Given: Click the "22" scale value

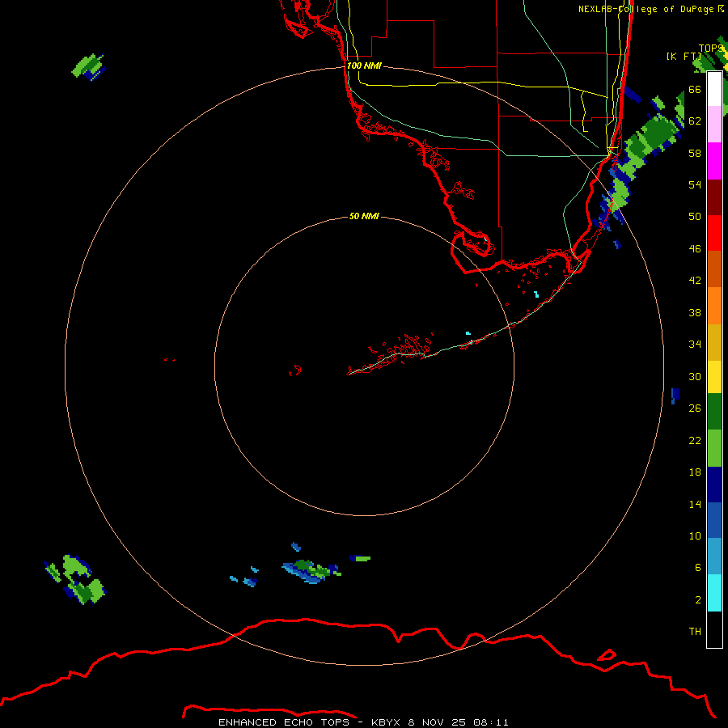Looking at the screenshot, I should 695,440.
